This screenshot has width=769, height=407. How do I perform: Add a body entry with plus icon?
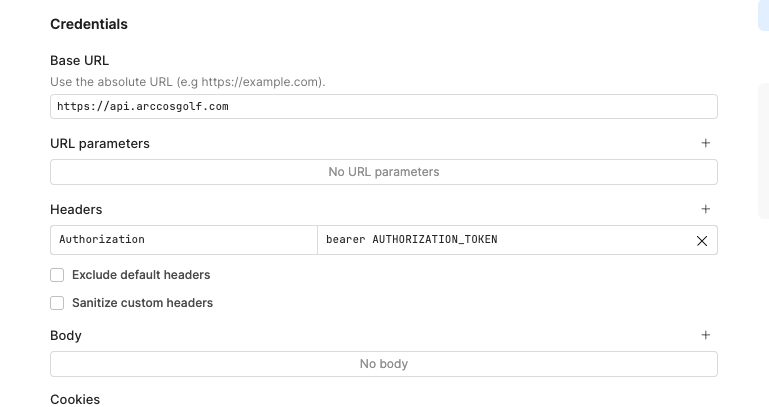click(x=705, y=335)
